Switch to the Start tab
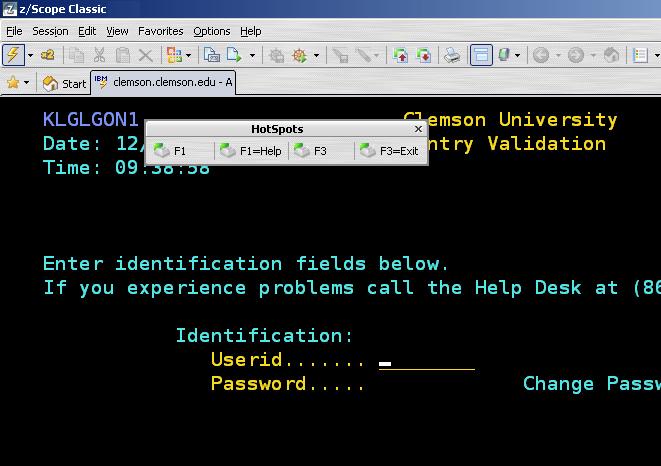Viewport: 661px width, 466px height. [64, 84]
